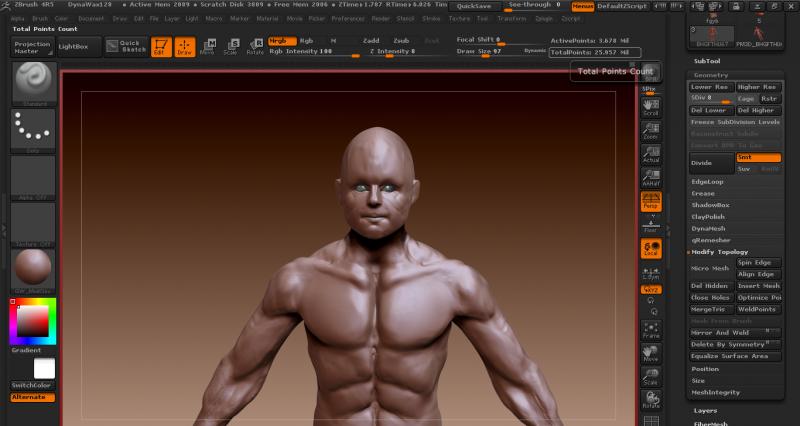The height and width of the screenshot is (426, 800).
Task: Expand ClayPolish section
Action: point(708,217)
